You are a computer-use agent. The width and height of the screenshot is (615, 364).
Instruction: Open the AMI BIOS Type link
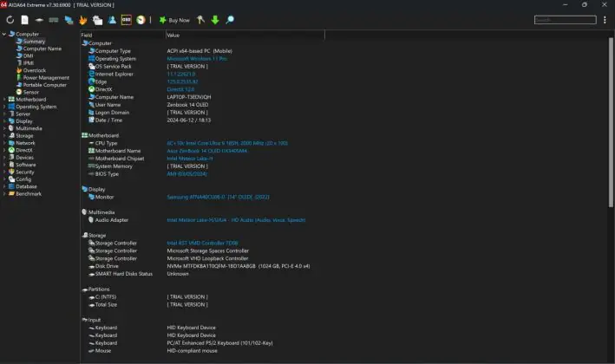186,174
